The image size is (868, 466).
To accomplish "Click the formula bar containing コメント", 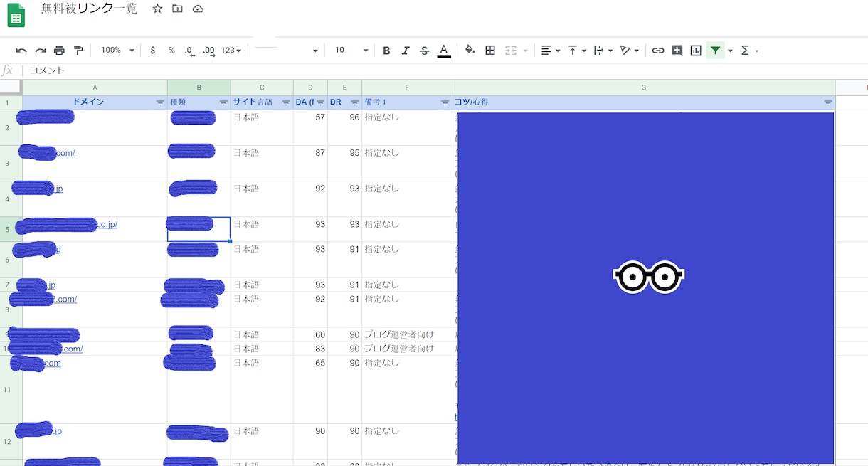I will (x=445, y=70).
